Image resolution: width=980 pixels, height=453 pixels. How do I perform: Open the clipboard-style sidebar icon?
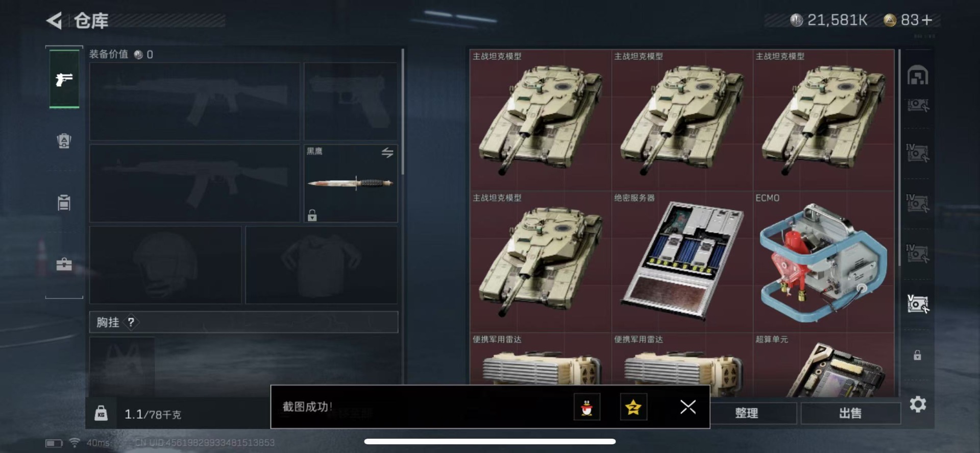pos(64,202)
